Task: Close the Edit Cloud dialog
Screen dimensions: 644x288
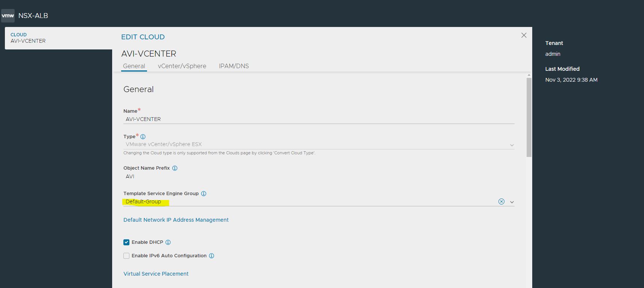Action: 524,35
